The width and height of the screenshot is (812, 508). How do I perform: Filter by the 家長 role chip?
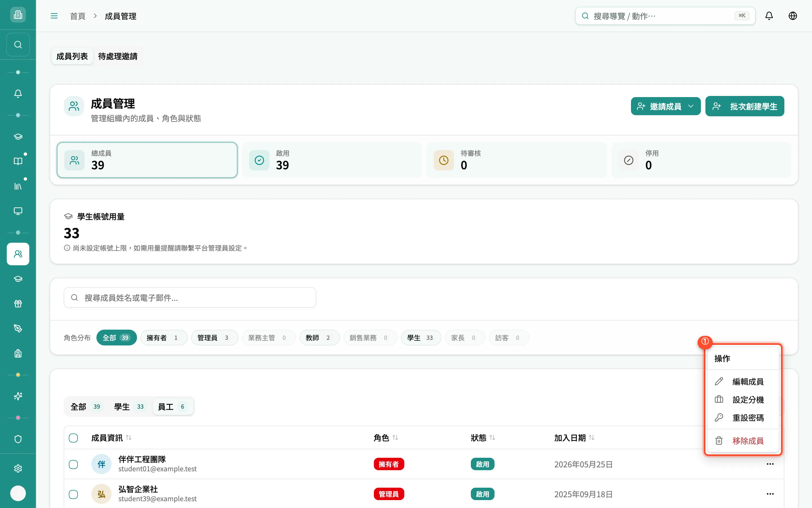tap(465, 338)
